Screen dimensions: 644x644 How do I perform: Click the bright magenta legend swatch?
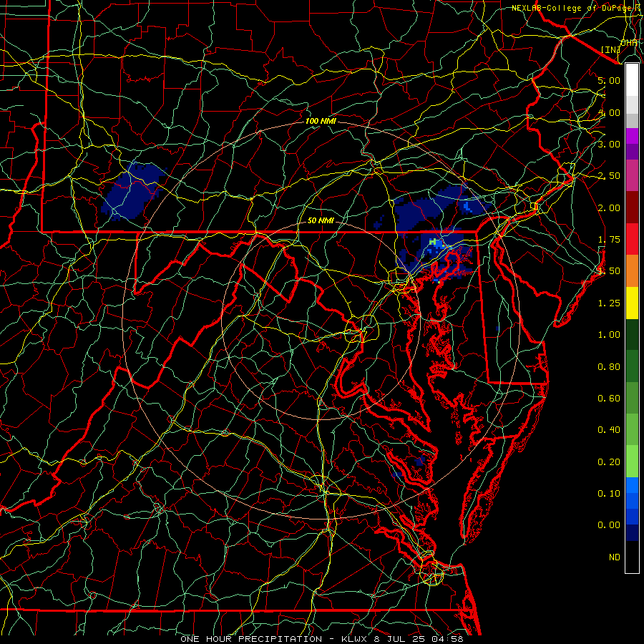632,136
